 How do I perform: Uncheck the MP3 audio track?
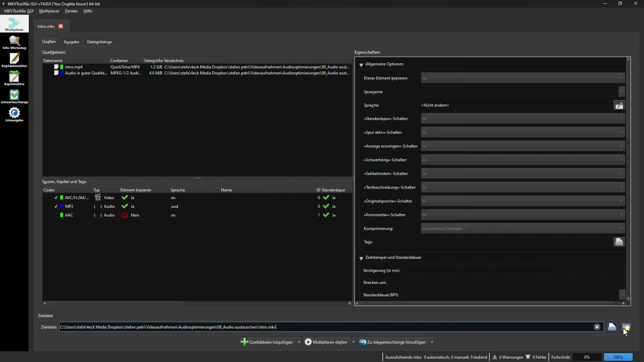[x=56, y=206]
